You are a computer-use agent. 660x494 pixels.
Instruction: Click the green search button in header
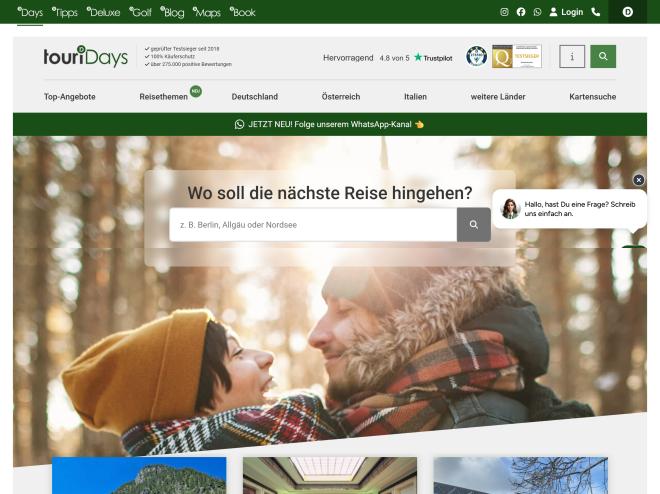(603, 56)
